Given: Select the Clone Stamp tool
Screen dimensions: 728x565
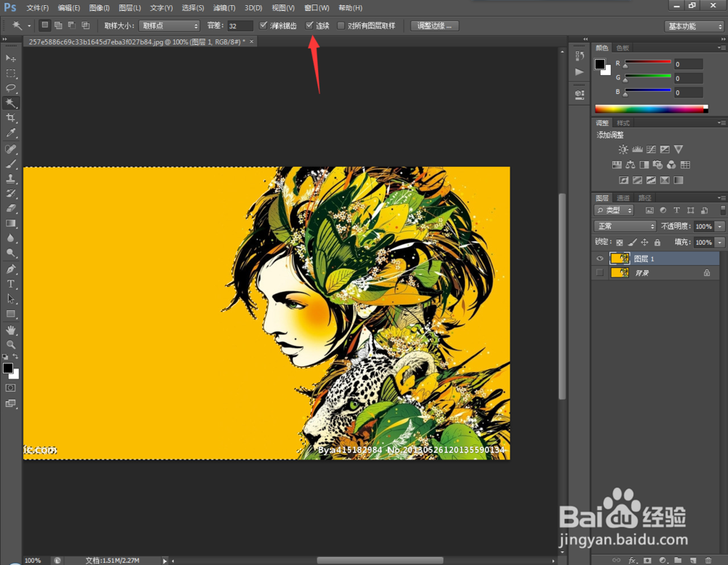Looking at the screenshot, I should (11, 178).
